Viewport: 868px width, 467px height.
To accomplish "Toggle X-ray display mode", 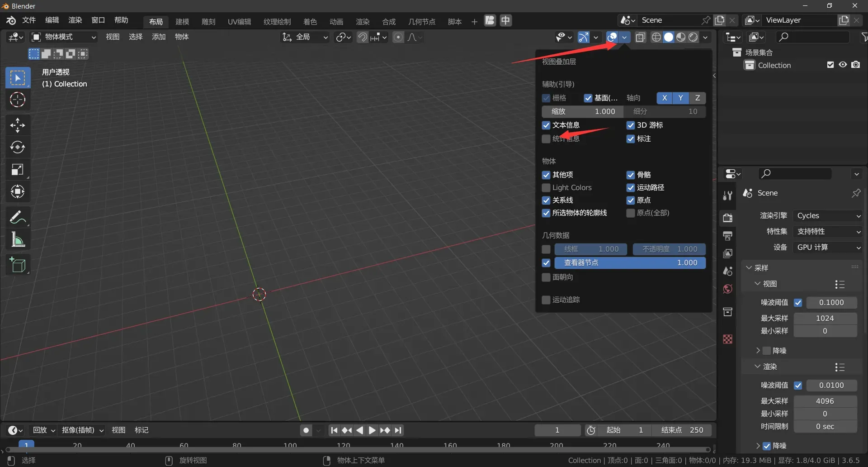I will tap(641, 37).
